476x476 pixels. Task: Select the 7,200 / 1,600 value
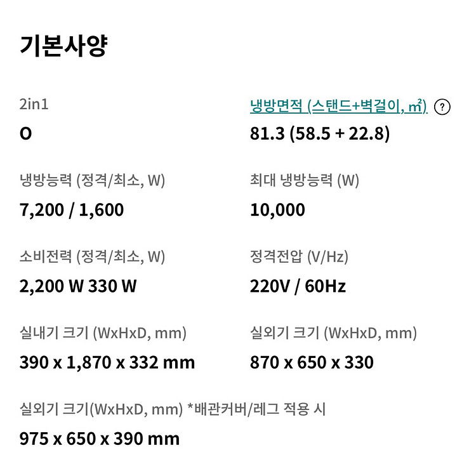pyautogui.click(x=72, y=210)
